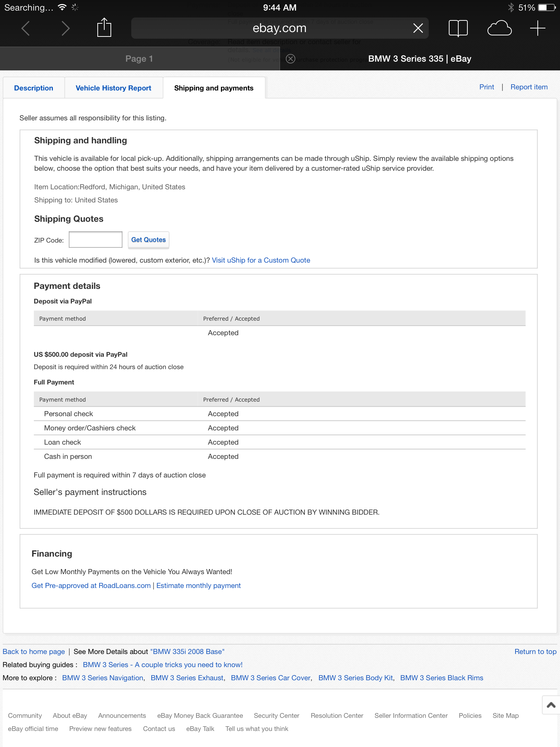
Task: Open Get Pre-approved at RoadLoans.com link
Action: [91, 585]
